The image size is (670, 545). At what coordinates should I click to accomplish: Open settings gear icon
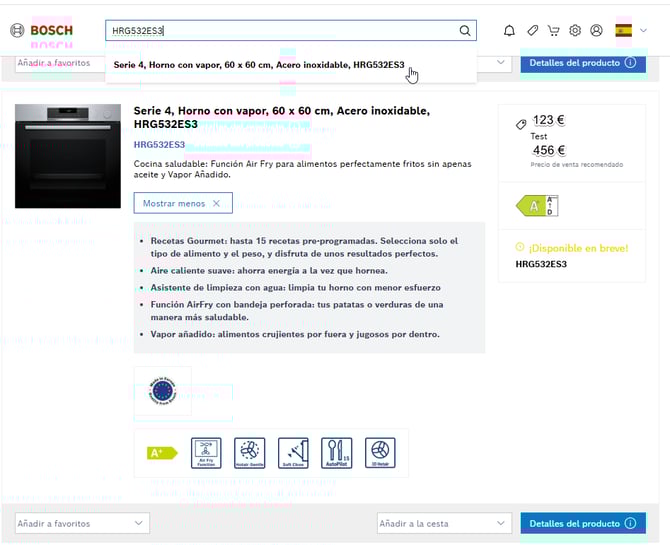[575, 31]
